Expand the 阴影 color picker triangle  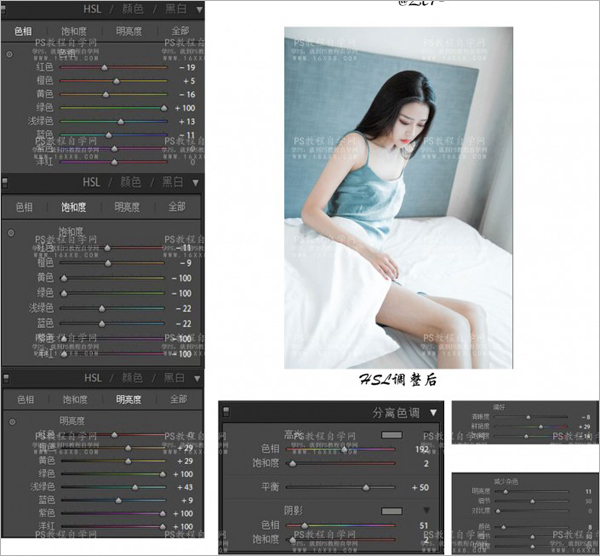coord(426,510)
